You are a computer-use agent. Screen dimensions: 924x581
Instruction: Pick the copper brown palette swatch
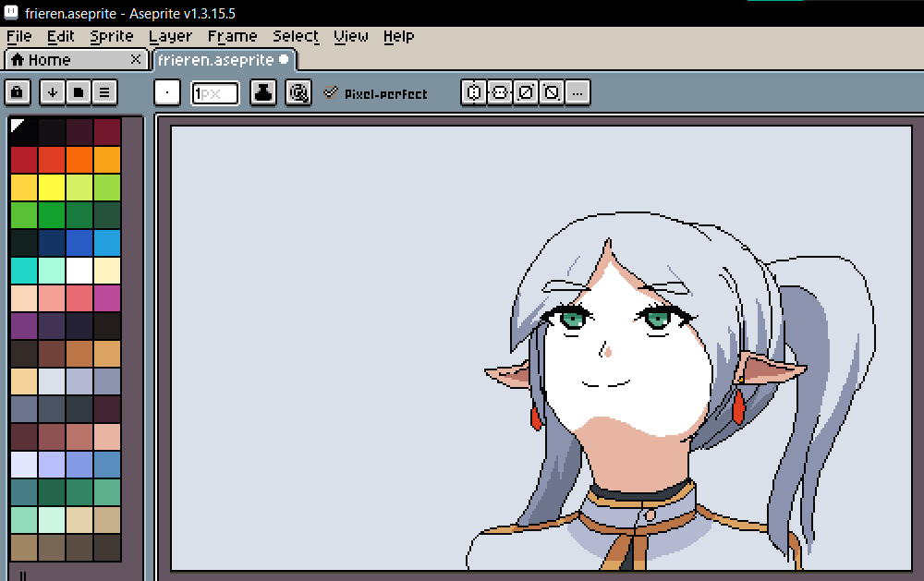pos(79,354)
